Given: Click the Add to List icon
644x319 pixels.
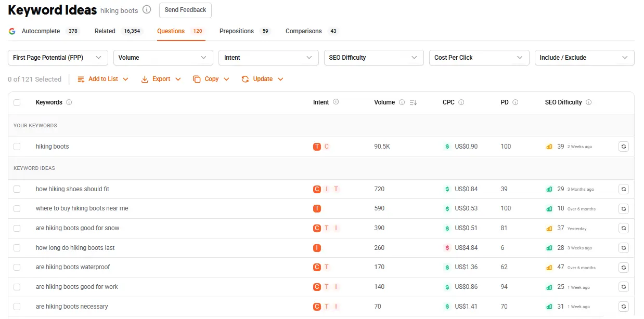Looking at the screenshot, I should pos(81,79).
